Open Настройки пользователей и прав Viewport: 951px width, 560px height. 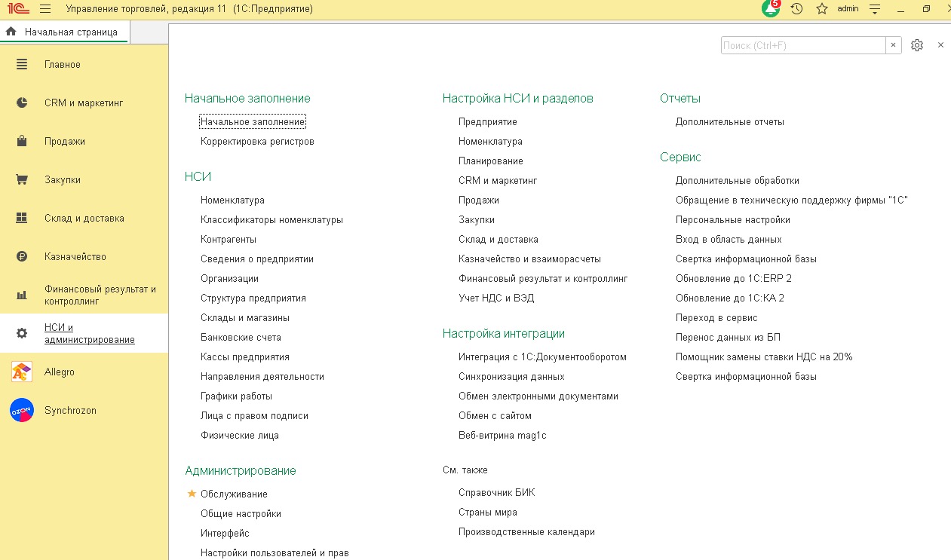point(275,552)
